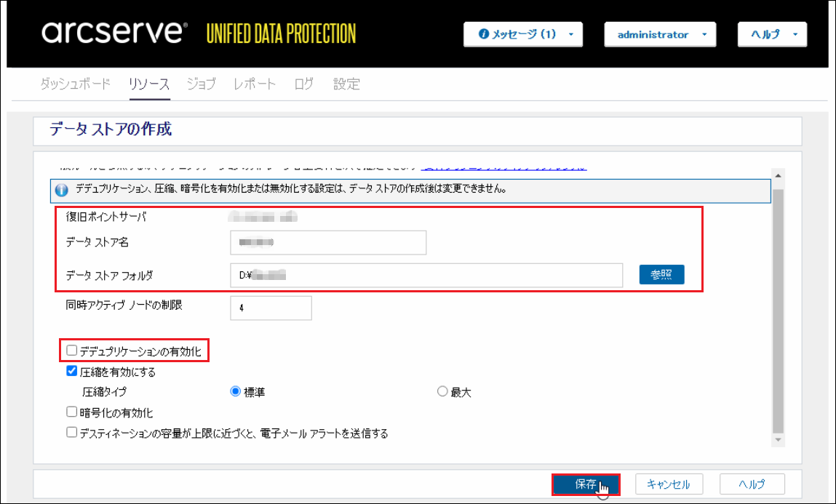Screen dimensions: 836x504
Task: Switch to the レポート tab
Action: [255, 84]
